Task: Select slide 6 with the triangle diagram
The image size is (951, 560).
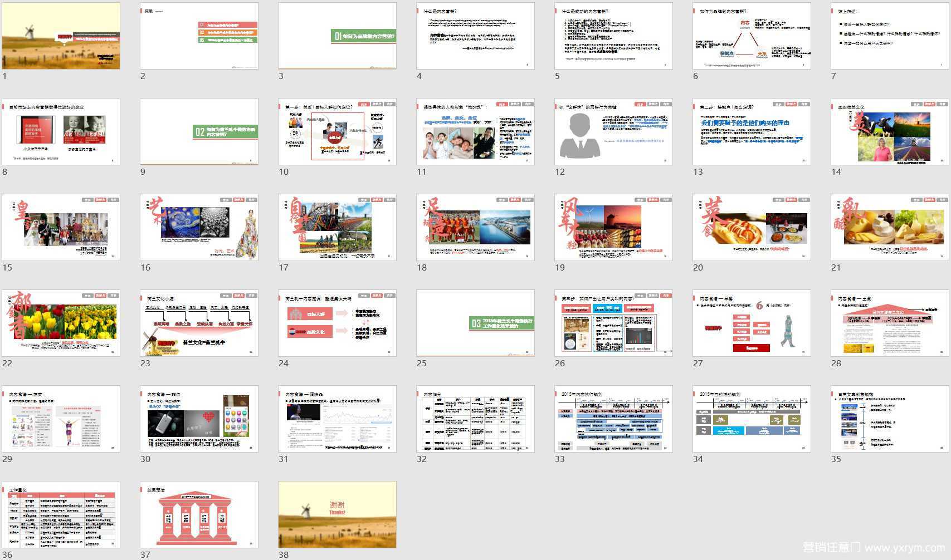Action: pyautogui.click(x=752, y=36)
